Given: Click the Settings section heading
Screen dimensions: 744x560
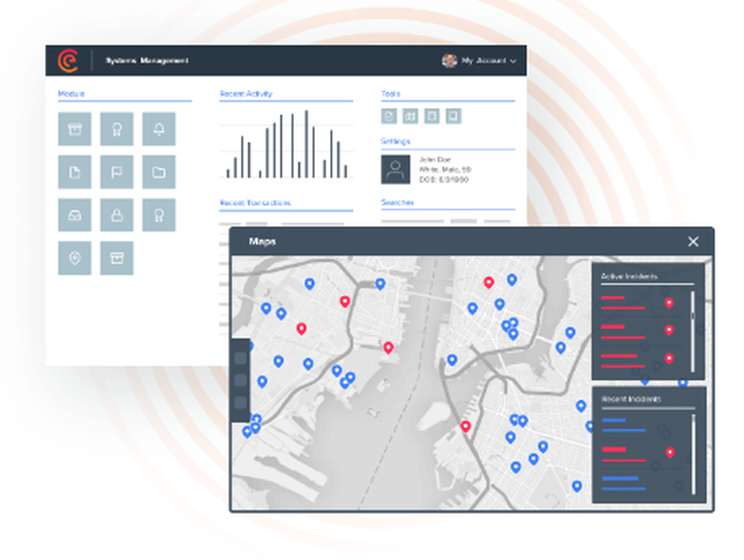Looking at the screenshot, I should [395, 141].
